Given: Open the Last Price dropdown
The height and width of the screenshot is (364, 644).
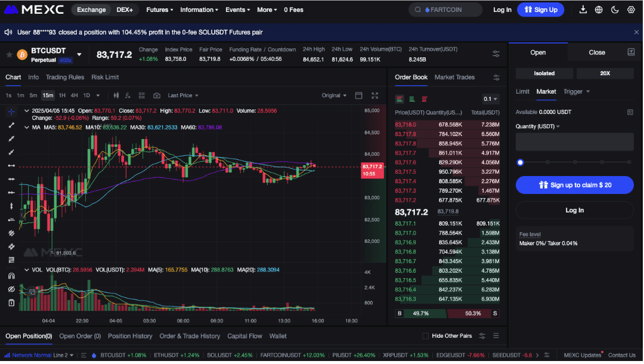Looking at the screenshot, I should click(x=183, y=95).
